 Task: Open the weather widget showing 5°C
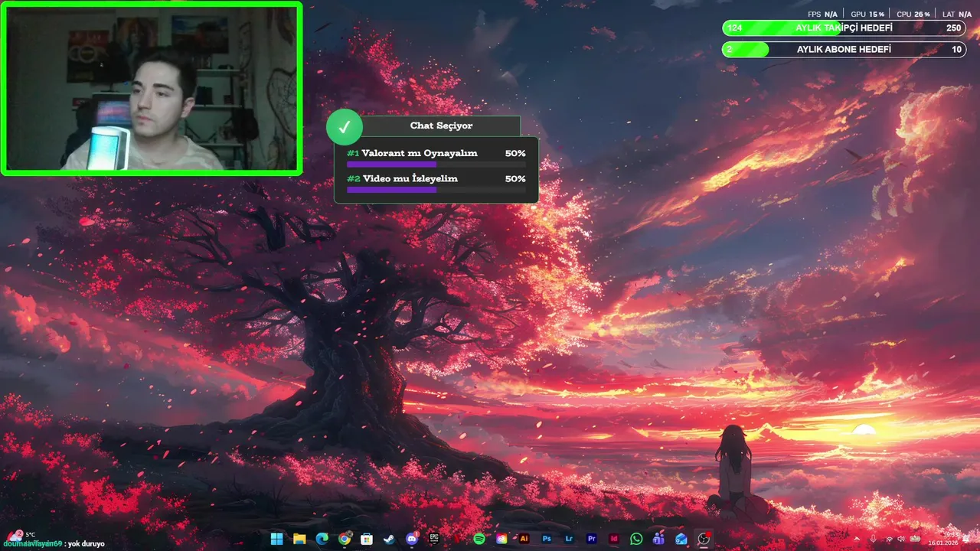[x=20, y=534]
